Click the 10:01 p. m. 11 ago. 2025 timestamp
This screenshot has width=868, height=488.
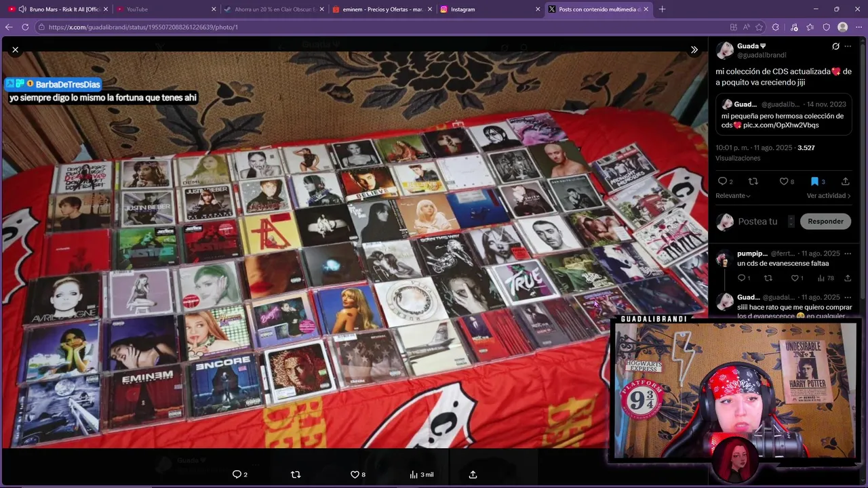point(755,147)
